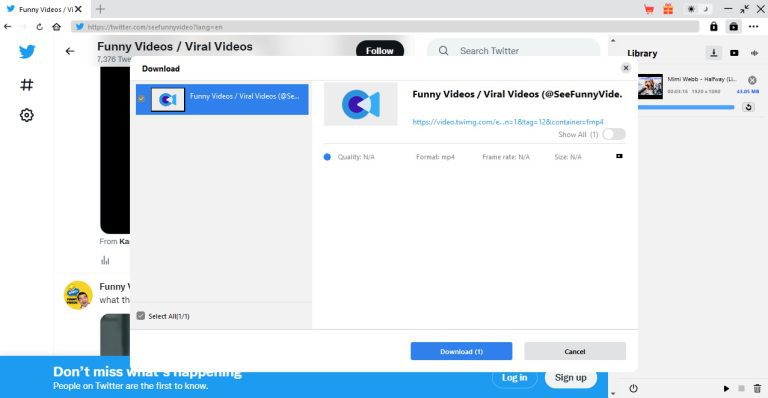Screen dimensions: 768x398
Task: Click the video type icon on format row
Action: (x=619, y=156)
